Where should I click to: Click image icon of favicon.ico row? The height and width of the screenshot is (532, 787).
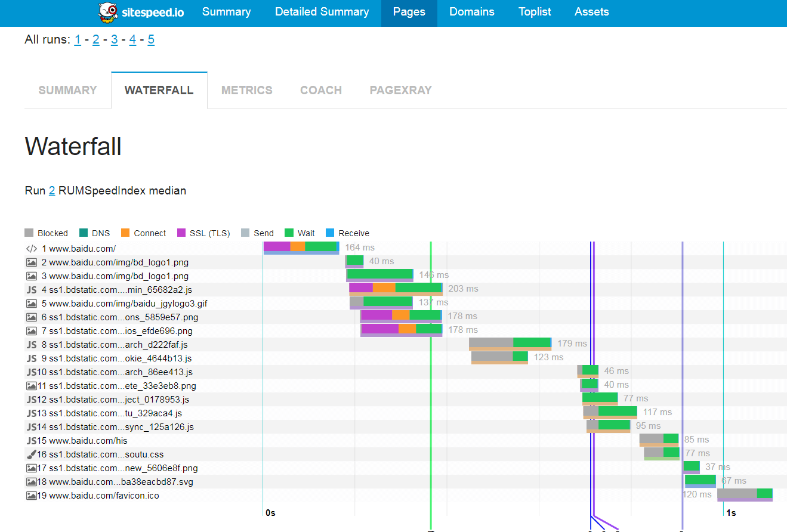pos(32,496)
